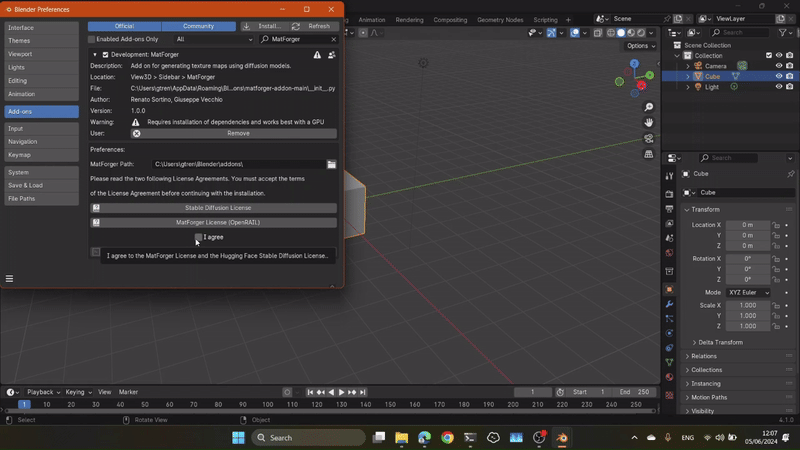This screenshot has height=450, width=800.
Task: Hide the Cube with eye icon
Action: [779, 76]
